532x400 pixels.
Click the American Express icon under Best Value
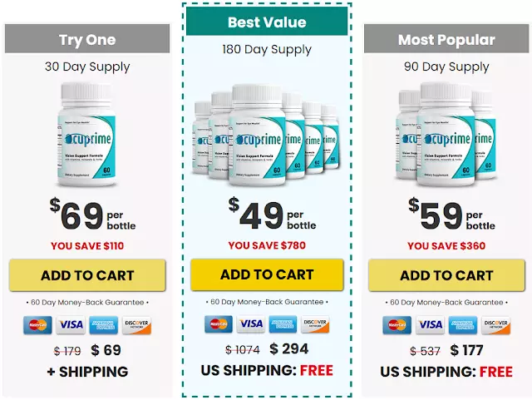[x=283, y=324]
